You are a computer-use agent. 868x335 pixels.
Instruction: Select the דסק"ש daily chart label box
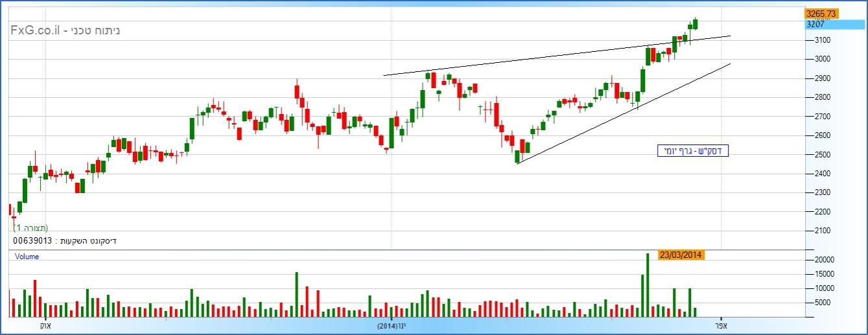[692, 151]
